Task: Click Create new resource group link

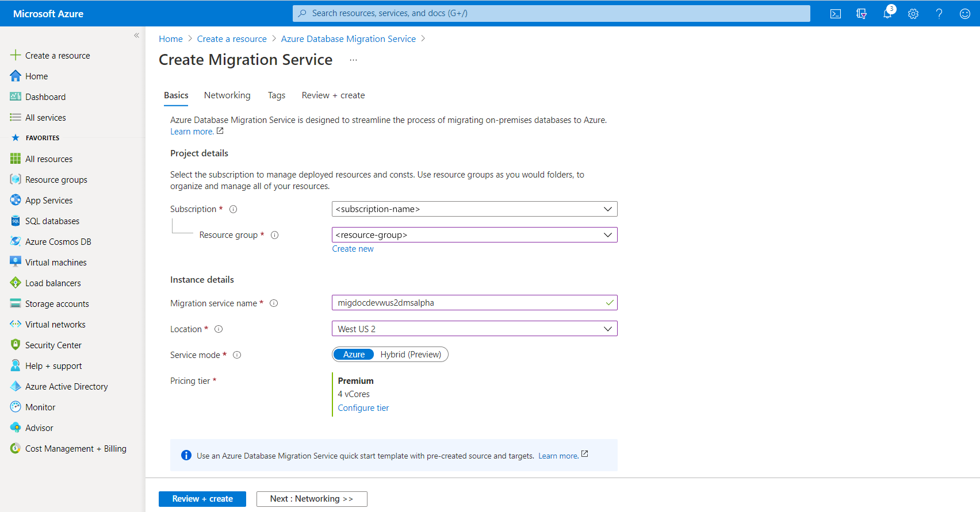Action: point(353,249)
